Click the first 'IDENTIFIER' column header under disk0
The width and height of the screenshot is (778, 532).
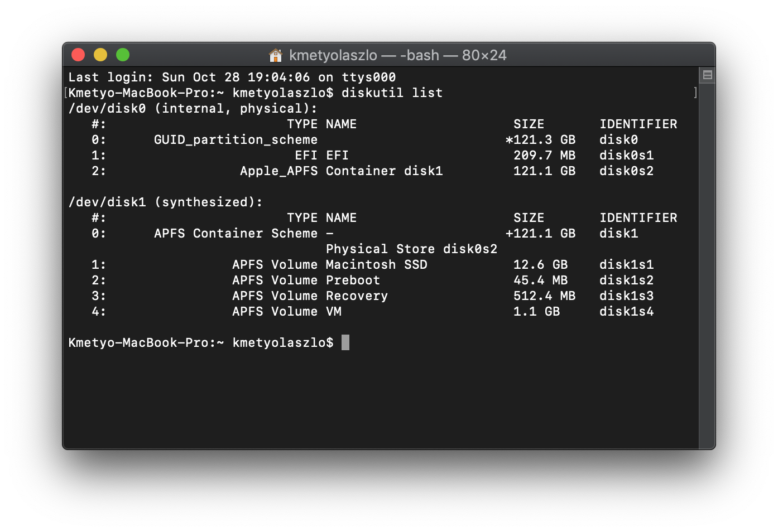(x=638, y=124)
